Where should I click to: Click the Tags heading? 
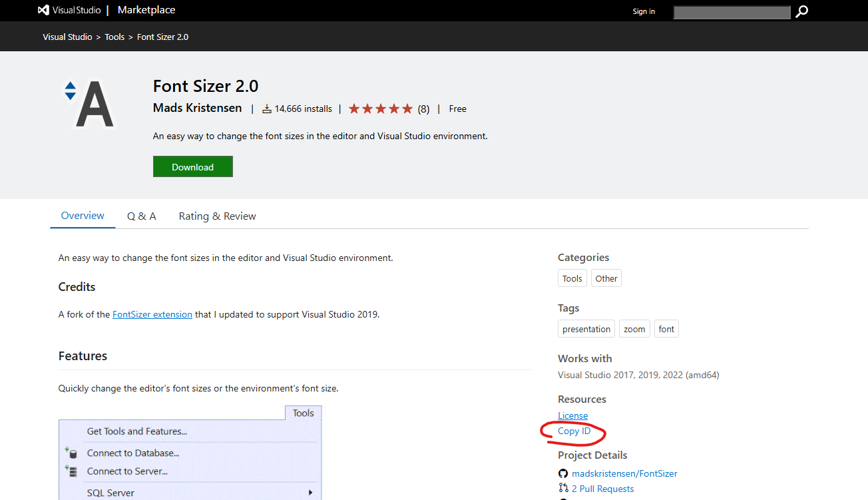[568, 308]
